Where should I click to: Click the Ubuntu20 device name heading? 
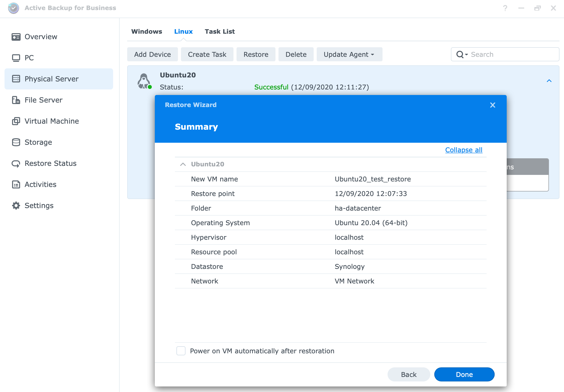point(178,75)
